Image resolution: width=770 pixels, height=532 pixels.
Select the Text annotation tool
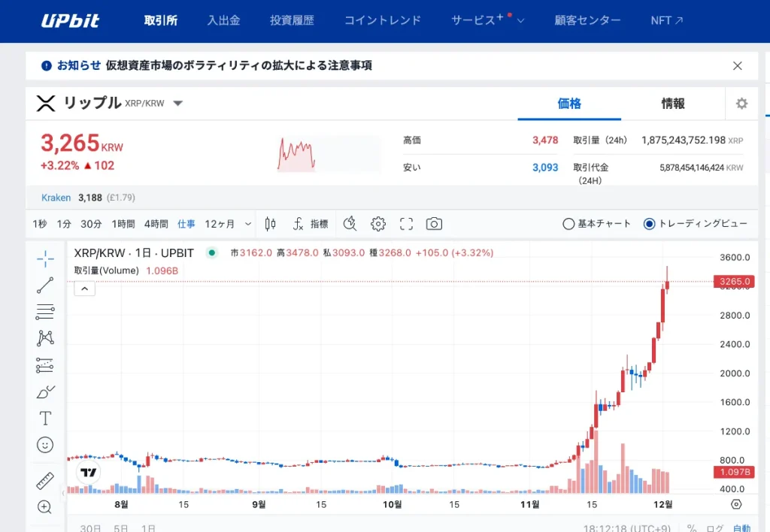(x=45, y=418)
